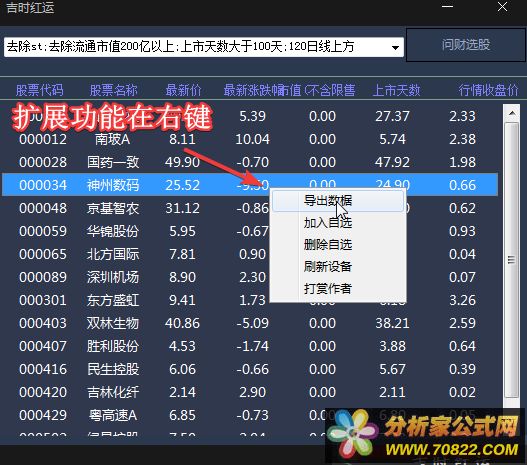
Task: Click stock code 000301
Action: coord(43,300)
